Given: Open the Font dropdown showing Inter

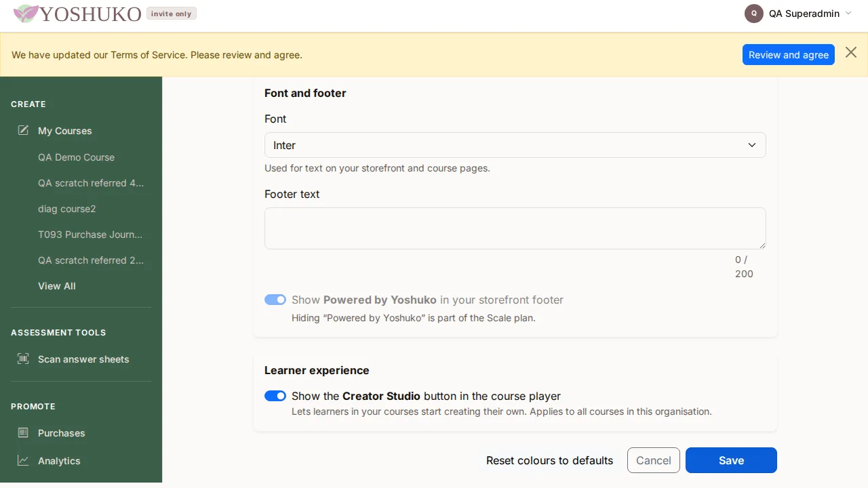Looking at the screenshot, I should (515, 145).
